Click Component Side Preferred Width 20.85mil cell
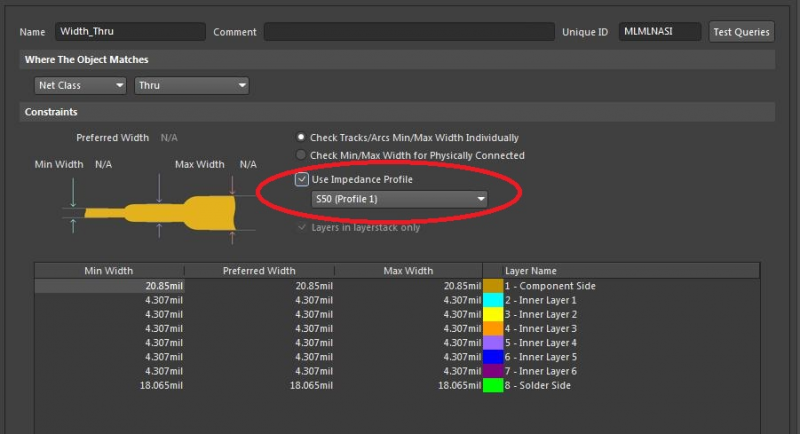 coord(259,286)
